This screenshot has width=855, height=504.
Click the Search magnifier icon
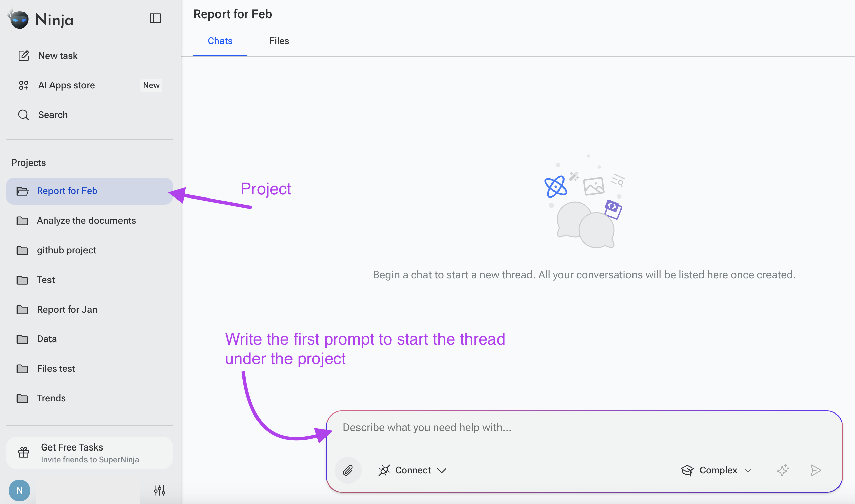24,115
